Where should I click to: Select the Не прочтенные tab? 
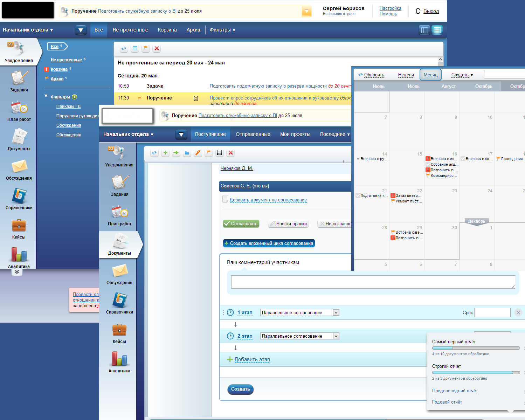click(x=130, y=30)
